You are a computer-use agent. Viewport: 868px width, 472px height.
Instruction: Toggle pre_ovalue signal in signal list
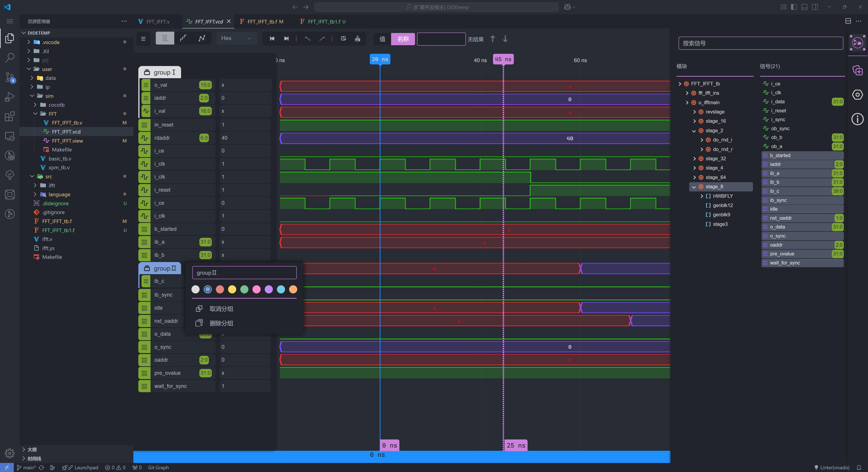coord(802,254)
